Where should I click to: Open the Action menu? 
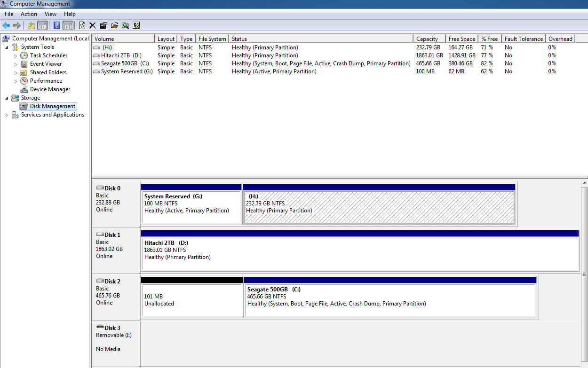[x=29, y=14]
